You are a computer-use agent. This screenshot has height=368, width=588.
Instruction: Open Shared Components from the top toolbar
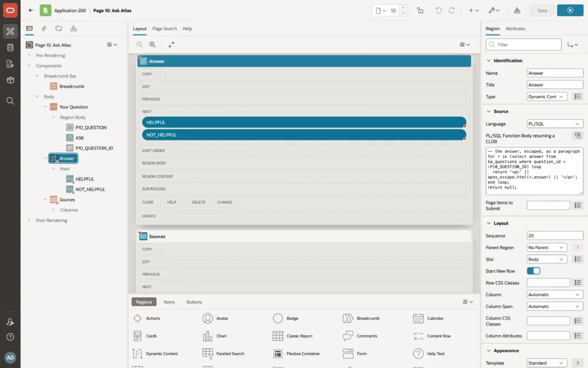coord(517,10)
